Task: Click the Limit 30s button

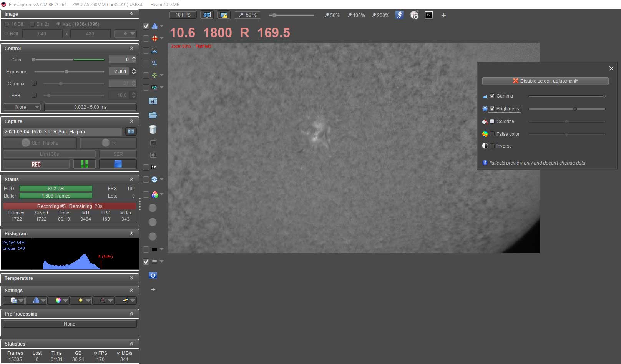Action: click(x=49, y=154)
